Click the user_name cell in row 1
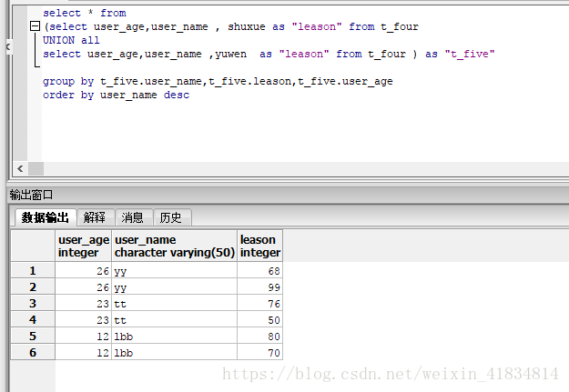This screenshot has height=392, width=569. coord(175,270)
